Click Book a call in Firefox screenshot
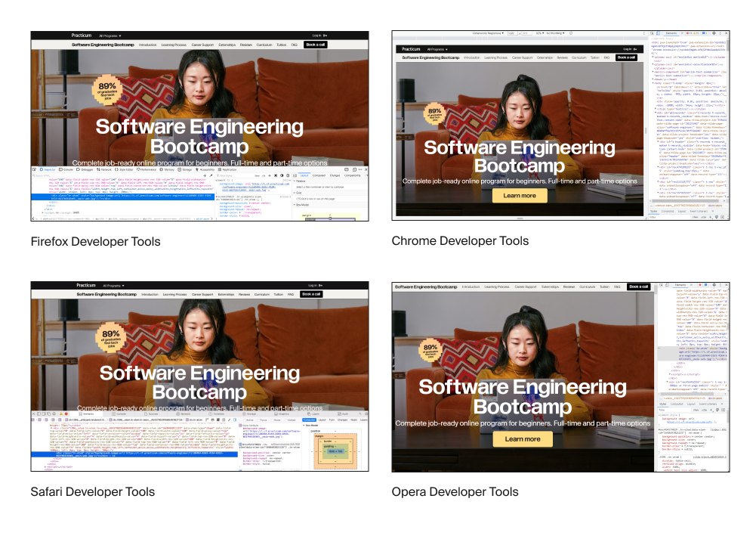This screenshot has width=756, height=542. pyautogui.click(x=316, y=45)
